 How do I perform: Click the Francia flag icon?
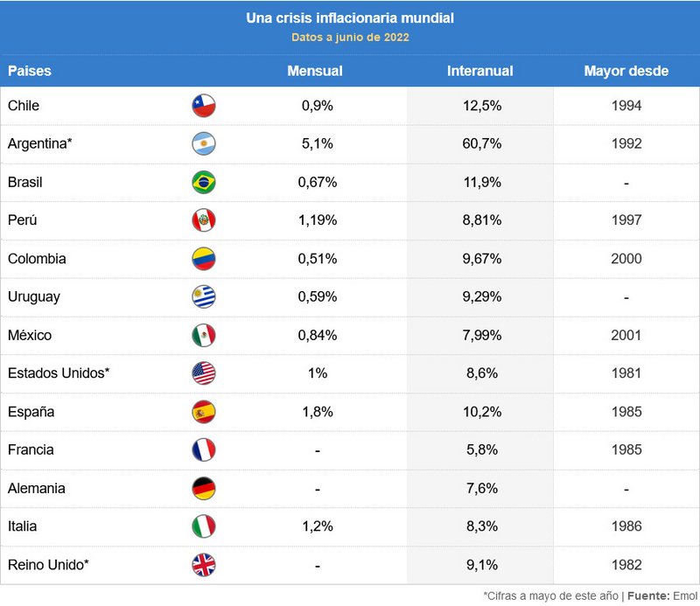pyautogui.click(x=204, y=449)
